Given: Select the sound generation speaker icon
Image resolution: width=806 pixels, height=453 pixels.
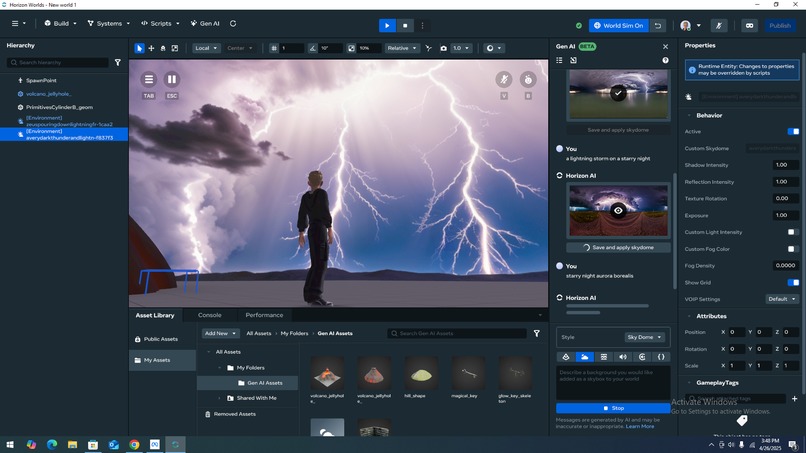Looking at the screenshot, I should click(623, 357).
